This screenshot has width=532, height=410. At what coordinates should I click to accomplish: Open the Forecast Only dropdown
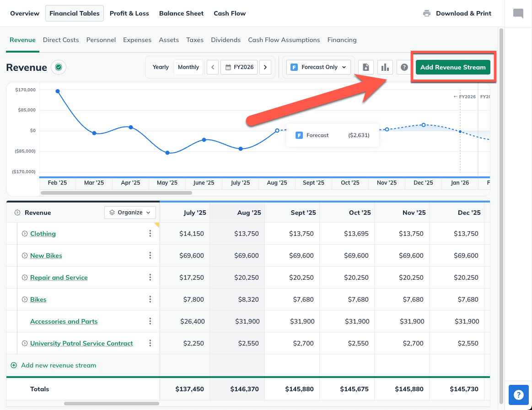318,67
